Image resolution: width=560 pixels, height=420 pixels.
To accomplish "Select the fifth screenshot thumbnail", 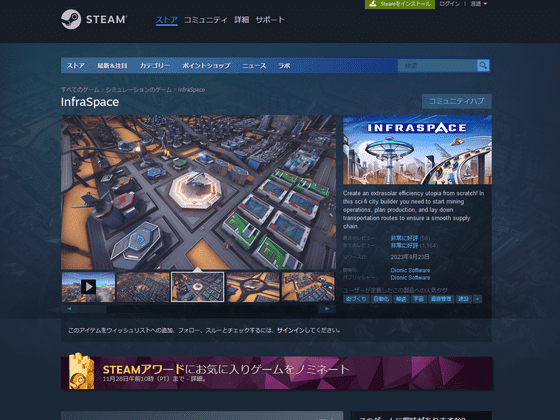I will [x=308, y=287].
